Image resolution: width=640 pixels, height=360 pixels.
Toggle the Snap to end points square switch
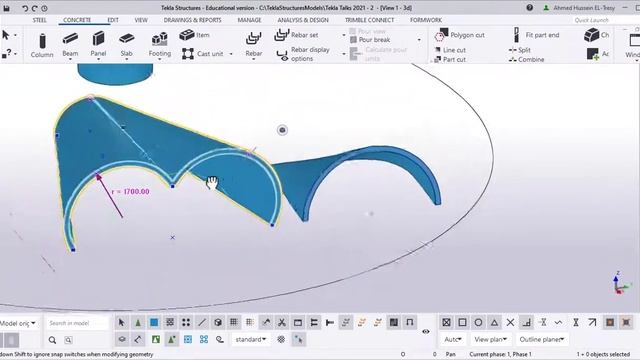pos(462,323)
